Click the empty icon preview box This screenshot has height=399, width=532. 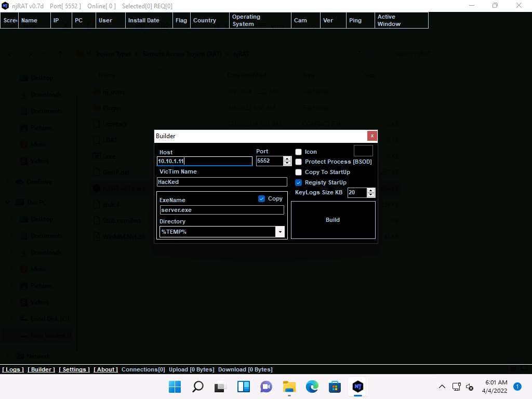pyautogui.click(x=363, y=151)
